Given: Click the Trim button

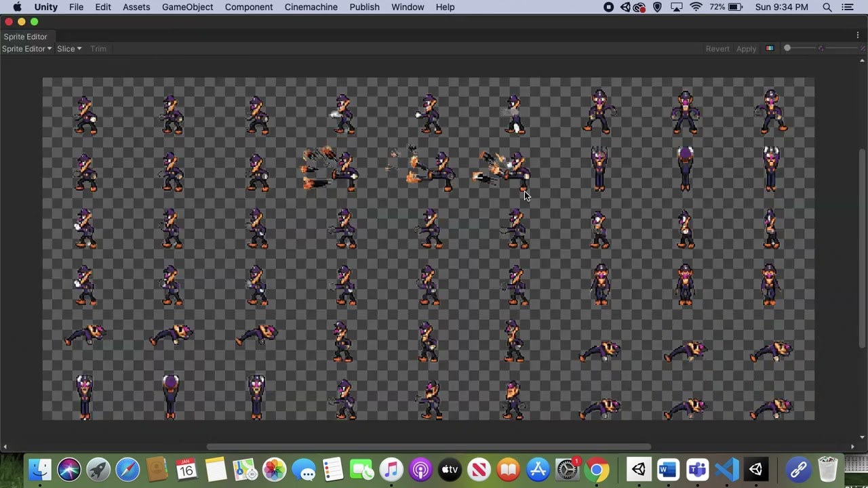Looking at the screenshot, I should 98,49.
